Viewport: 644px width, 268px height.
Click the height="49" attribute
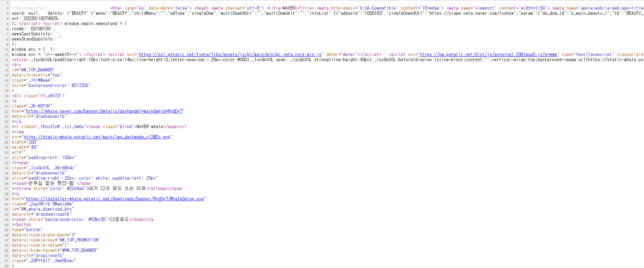pos(25,147)
